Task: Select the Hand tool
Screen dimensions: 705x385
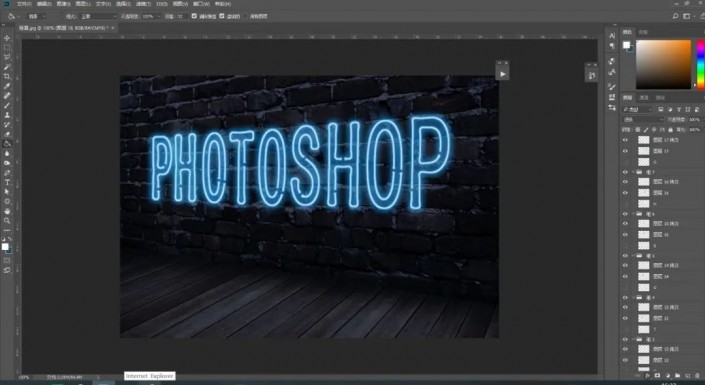Action: click(x=7, y=211)
